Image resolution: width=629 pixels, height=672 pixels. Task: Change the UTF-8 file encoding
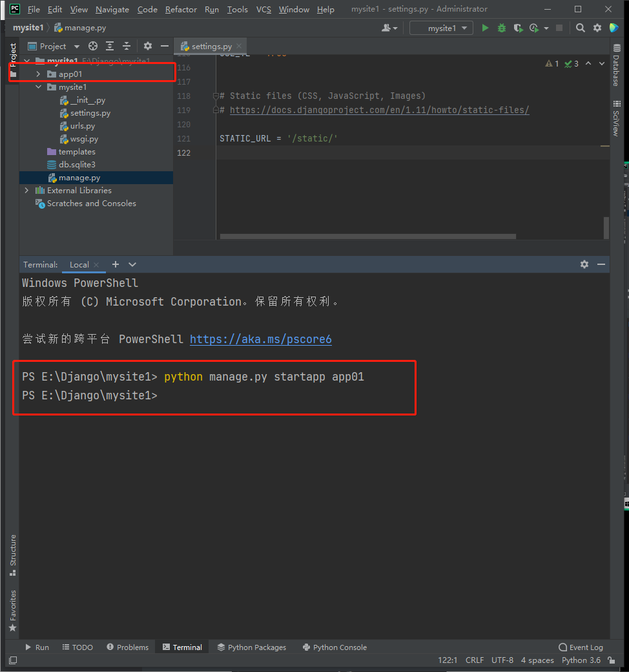click(x=502, y=660)
